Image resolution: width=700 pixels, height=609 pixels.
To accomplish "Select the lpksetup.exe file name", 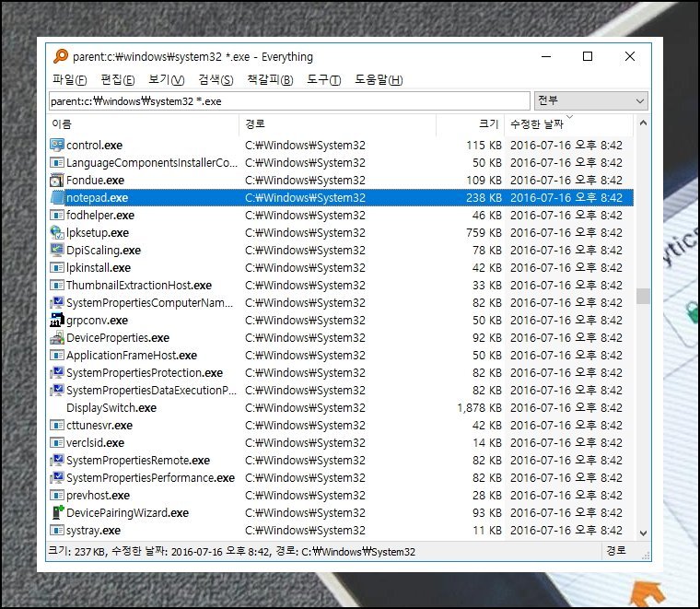I will [98, 232].
